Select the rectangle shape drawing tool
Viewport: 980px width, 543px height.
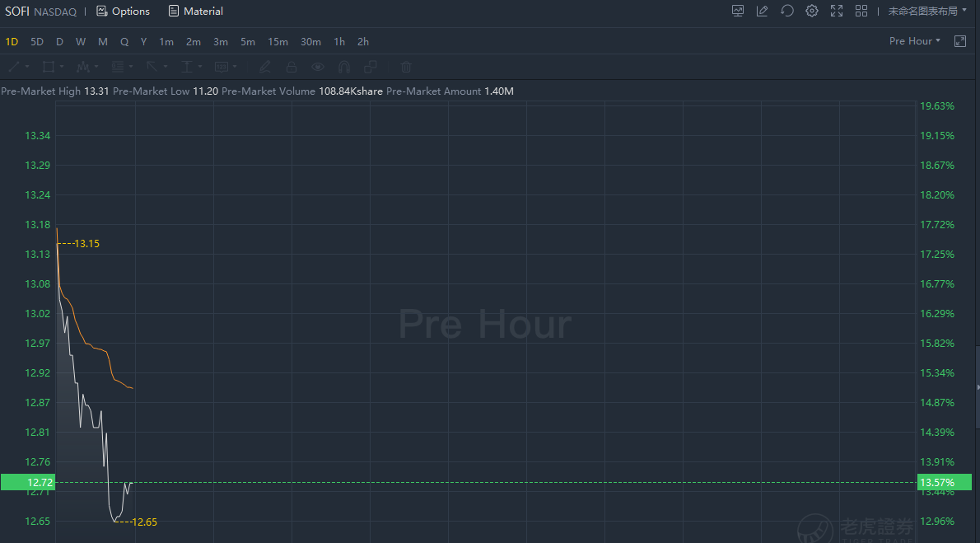pos(48,66)
